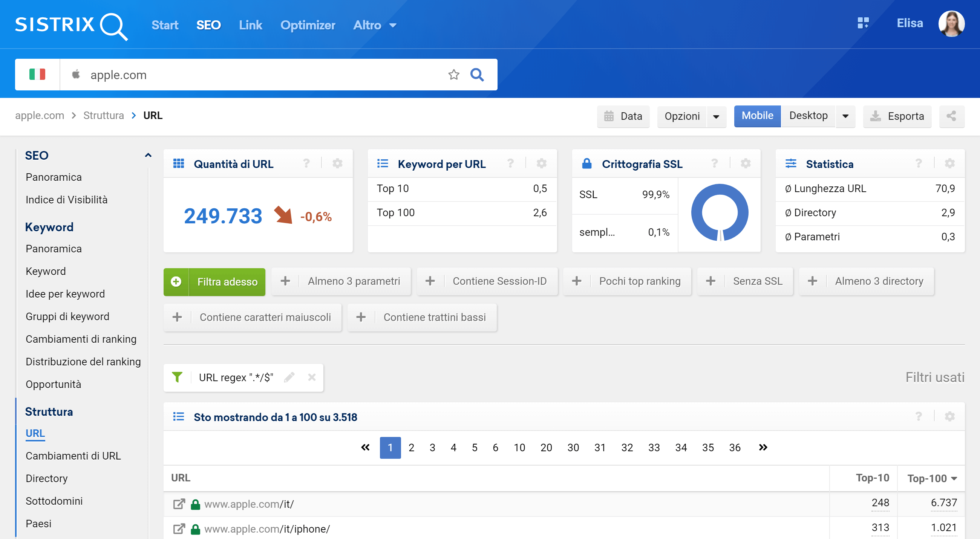Click the SSL donut chart

click(720, 213)
